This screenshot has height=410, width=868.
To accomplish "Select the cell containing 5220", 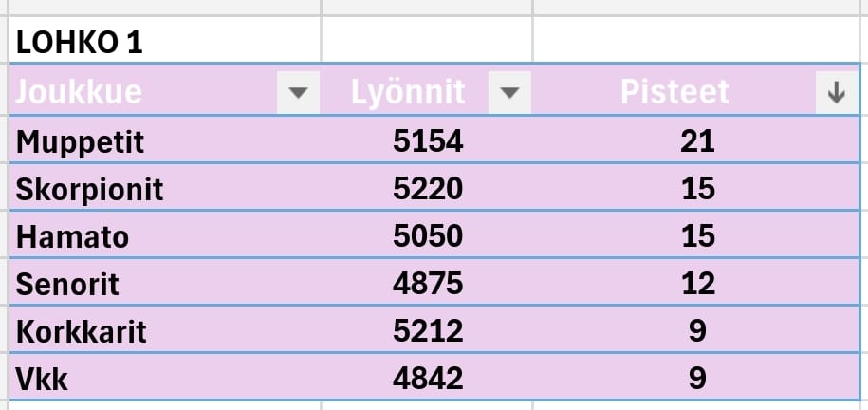I will [428, 190].
